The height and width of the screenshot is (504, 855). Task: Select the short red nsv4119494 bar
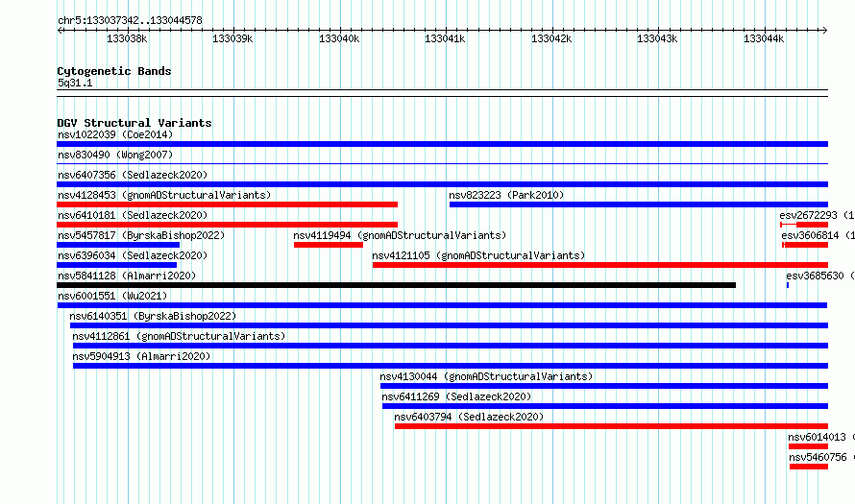(x=329, y=245)
